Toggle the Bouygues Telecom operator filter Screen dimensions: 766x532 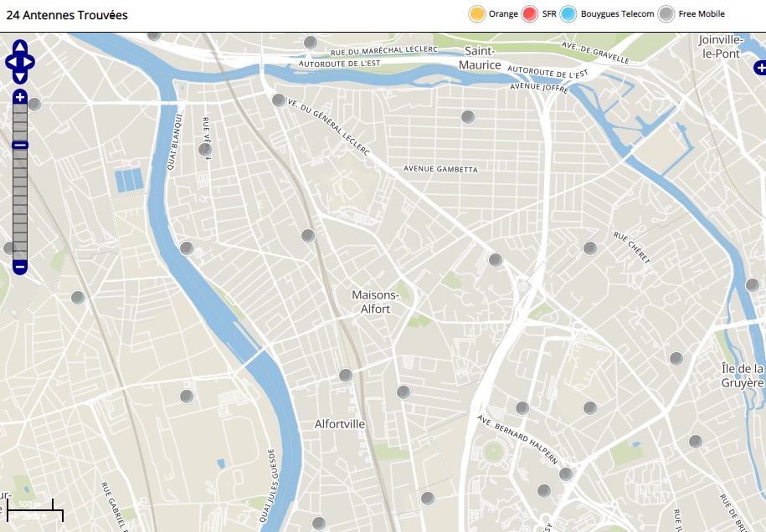pos(569,14)
